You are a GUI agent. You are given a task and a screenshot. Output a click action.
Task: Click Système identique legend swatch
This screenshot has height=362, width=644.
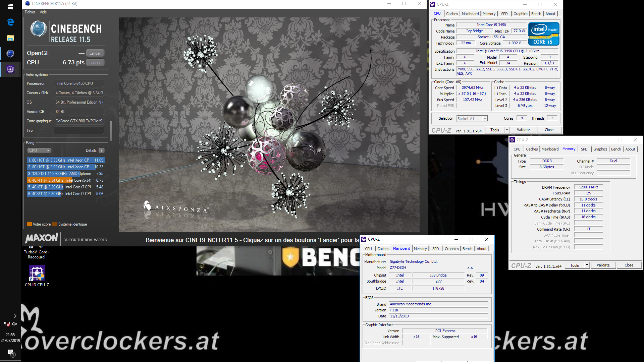[x=55, y=224]
